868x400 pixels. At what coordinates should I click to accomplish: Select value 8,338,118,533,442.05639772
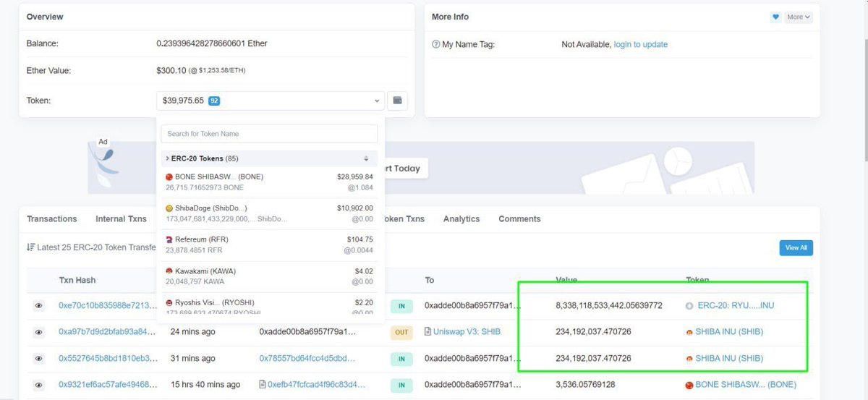point(609,306)
